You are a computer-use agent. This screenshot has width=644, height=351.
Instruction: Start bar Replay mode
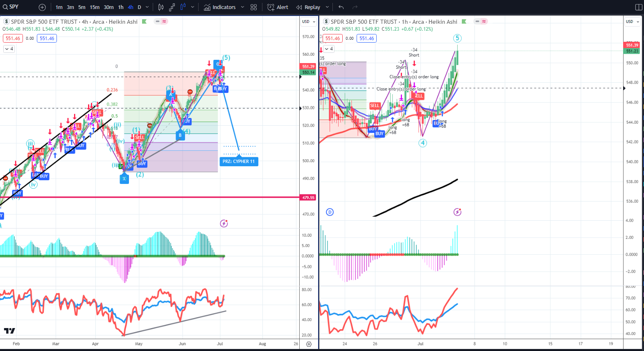click(x=308, y=7)
